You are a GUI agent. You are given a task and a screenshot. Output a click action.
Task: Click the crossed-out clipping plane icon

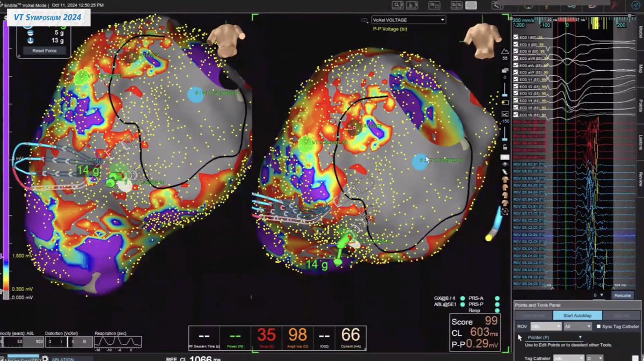[x=504, y=114]
